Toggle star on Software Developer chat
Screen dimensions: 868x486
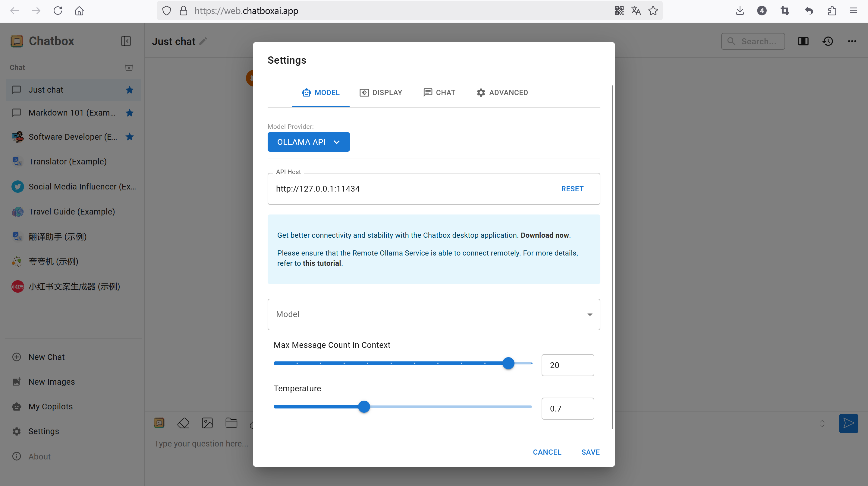tap(129, 137)
